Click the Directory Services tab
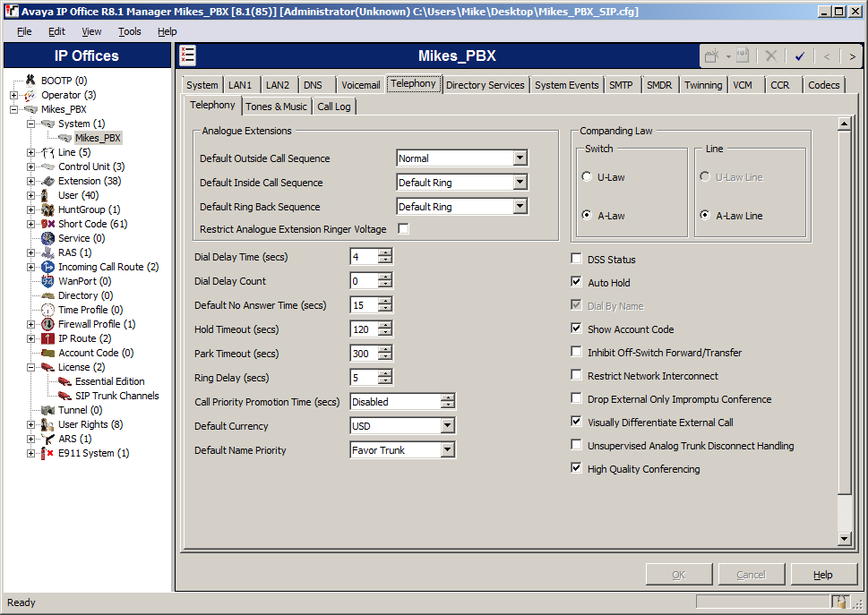The height and width of the screenshot is (615, 868). (x=485, y=85)
